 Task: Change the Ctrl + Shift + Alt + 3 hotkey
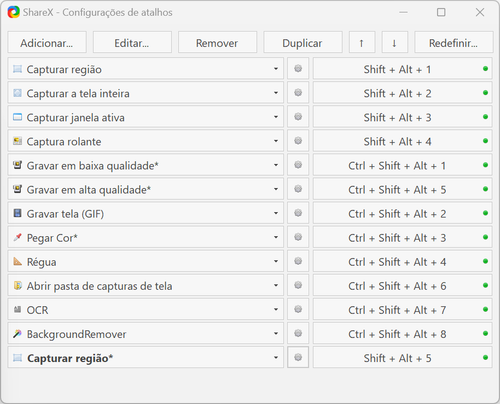pos(402,237)
